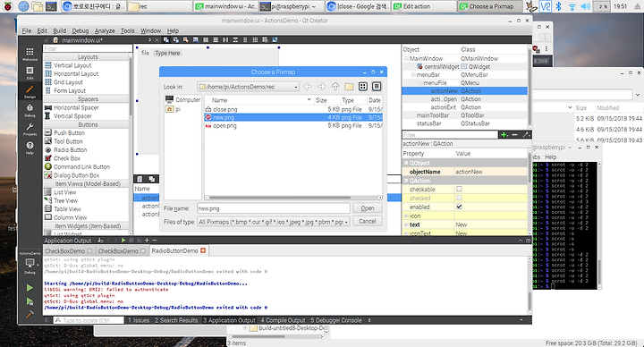Open Bluetooth tray icon
Viewport: 644px width, 347px height.
tap(558, 6)
